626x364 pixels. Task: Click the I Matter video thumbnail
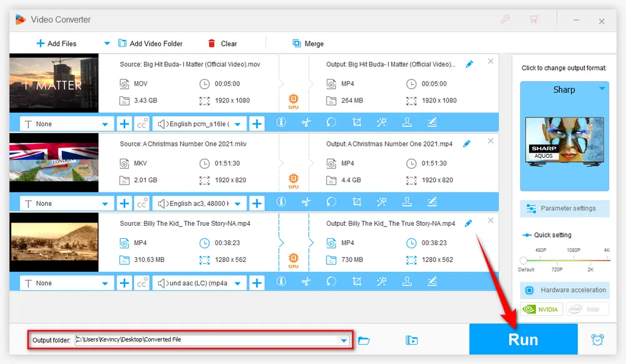(54, 83)
